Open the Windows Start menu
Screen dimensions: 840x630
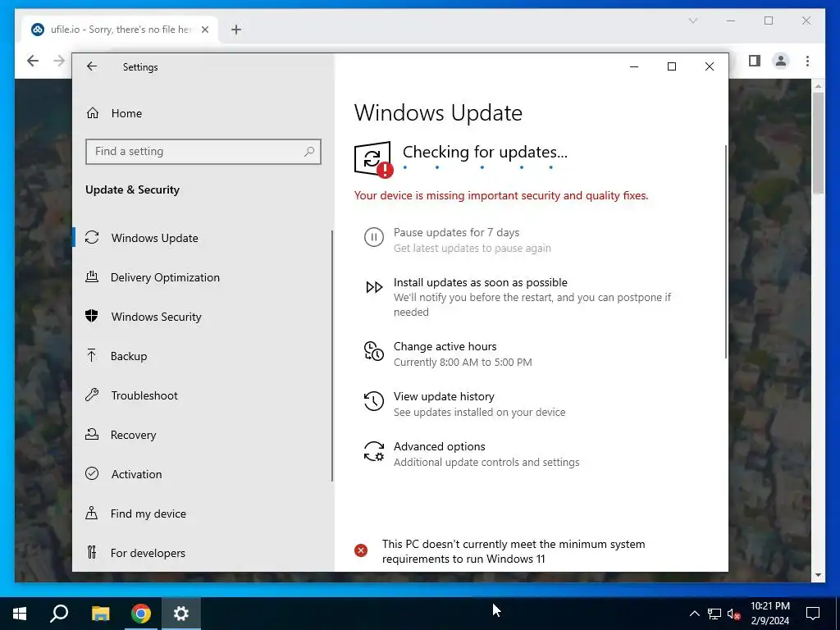[20, 614]
